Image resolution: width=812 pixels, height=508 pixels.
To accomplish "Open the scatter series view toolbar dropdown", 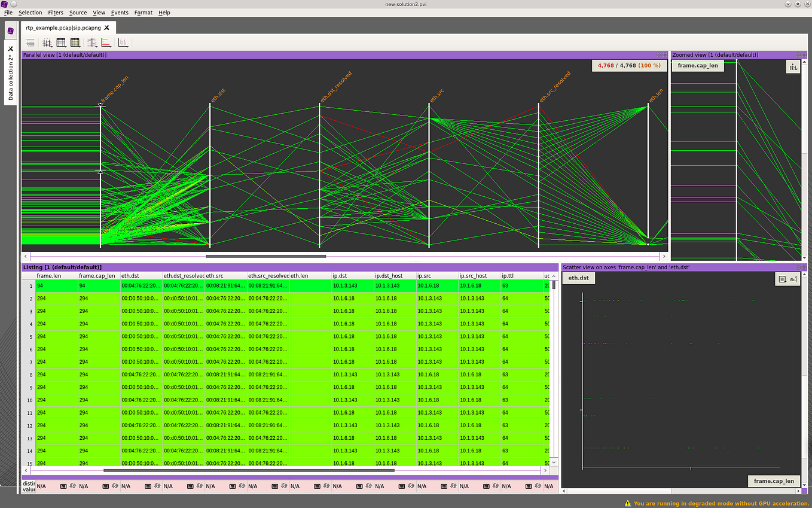I will pyautogui.click(x=123, y=42).
